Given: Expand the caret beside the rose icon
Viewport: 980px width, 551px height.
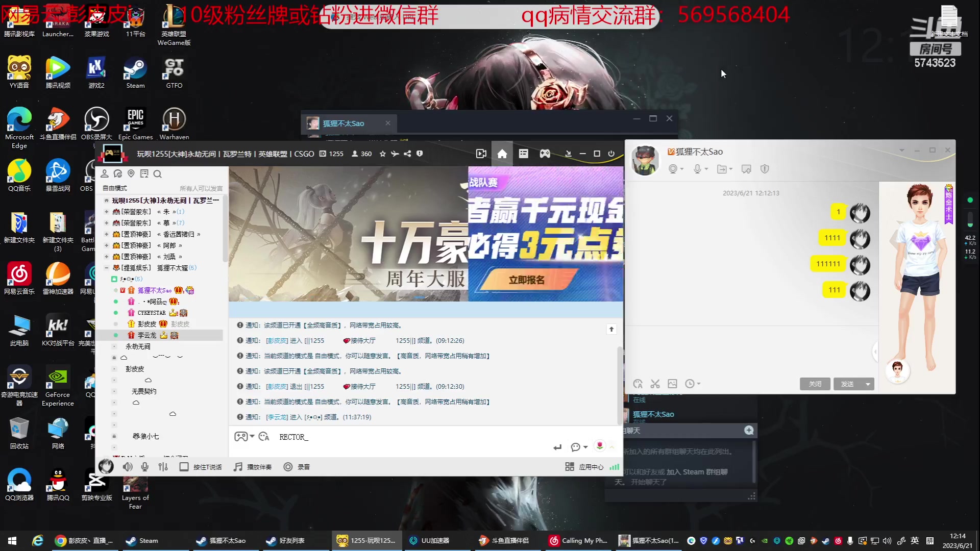Looking at the screenshot, I should click(611, 447).
